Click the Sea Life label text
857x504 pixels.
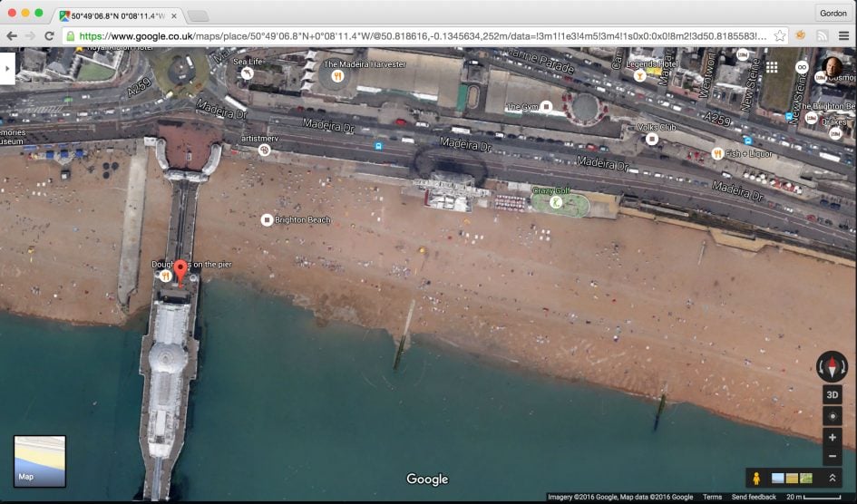248,61
